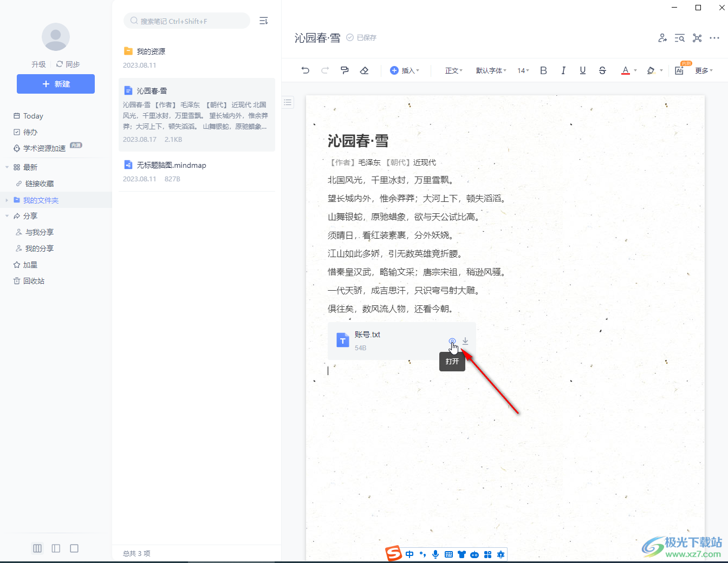Open the paragraph style 正文 dropdown

[x=454, y=70]
